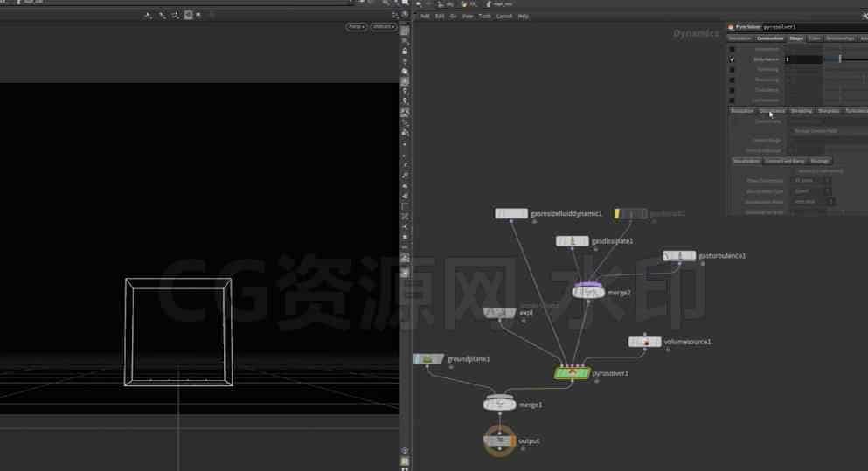Click the pyrosolver1 node name field

tap(814, 27)
